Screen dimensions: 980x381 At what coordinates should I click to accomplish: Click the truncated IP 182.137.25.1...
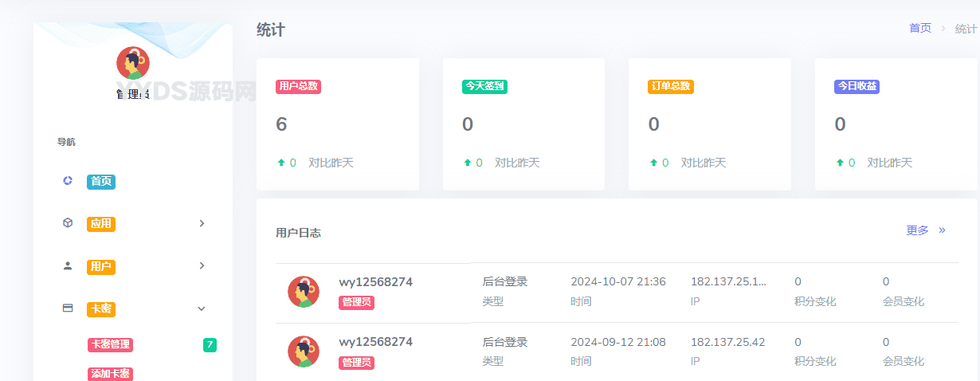click(728, 282)
